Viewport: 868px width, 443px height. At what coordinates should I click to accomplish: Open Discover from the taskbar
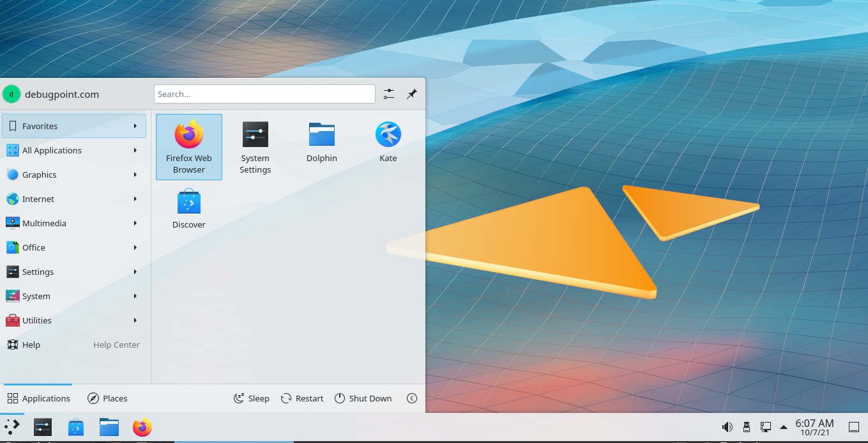click(76, 427)
